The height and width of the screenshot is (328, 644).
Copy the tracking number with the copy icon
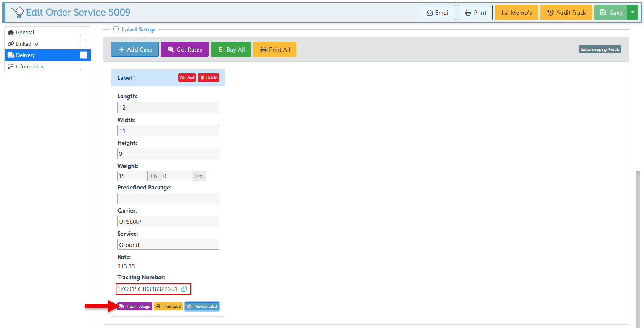coord(184,289)
